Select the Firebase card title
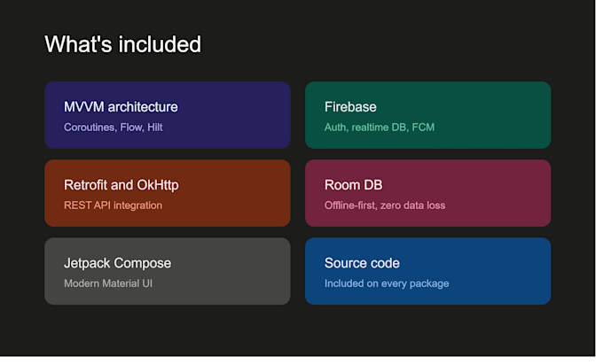The image size is (603, 364). tap(350, 107)
